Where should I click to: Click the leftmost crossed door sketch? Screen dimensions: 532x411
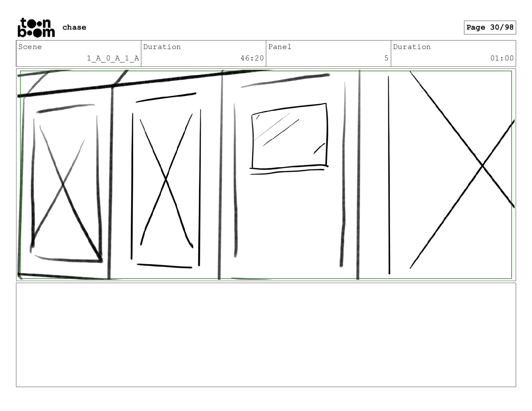(x=65, y=184)
